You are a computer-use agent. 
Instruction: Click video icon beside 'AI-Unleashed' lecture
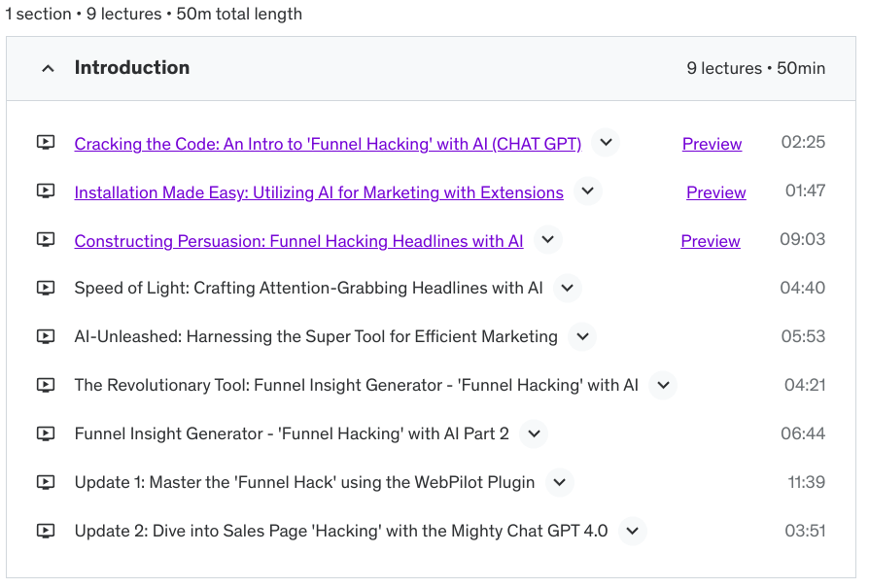point(46,337)
